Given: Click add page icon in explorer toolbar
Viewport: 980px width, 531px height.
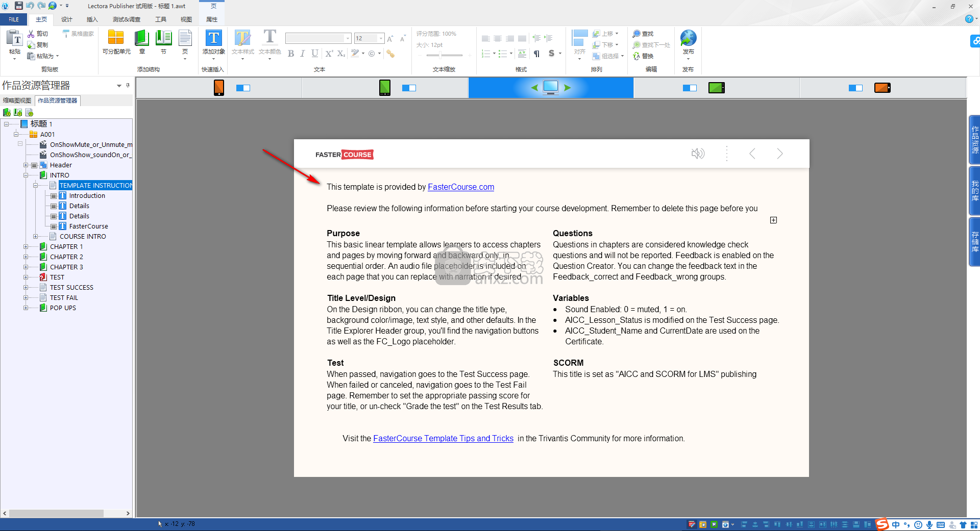Looking at the screenshot, I should pyautogui.click(x=29, y=112).
